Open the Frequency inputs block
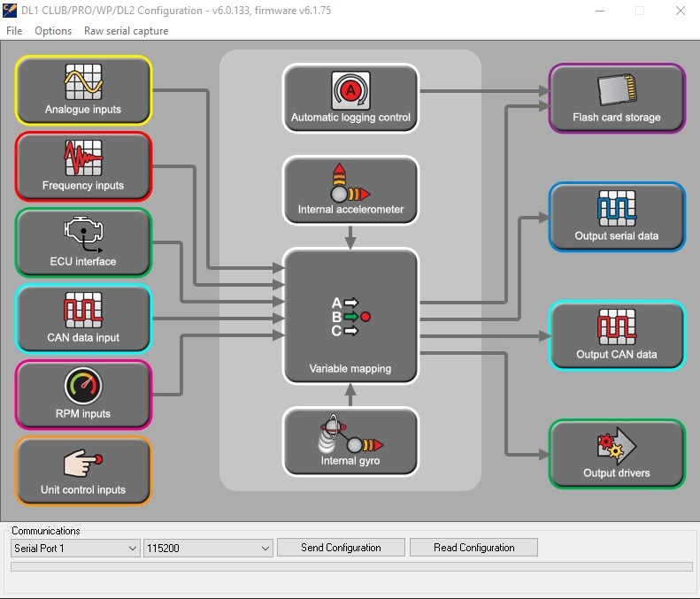Image resolution: width=700 pixels, height=599 pixels. [x=83, y=166]
